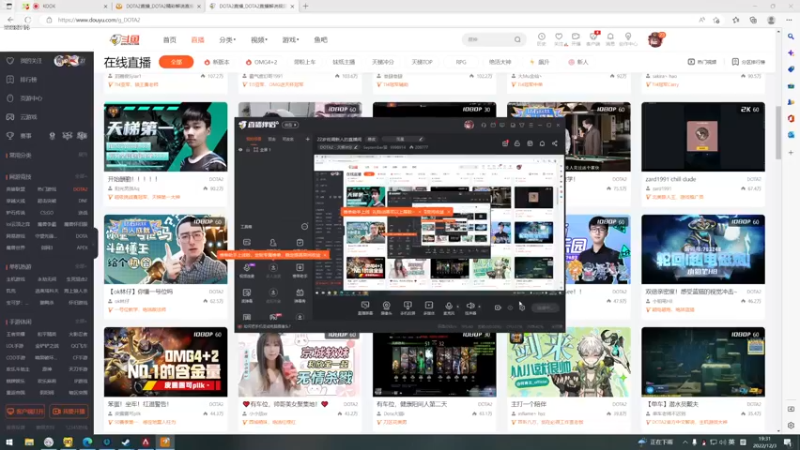Expand the 游戏 games dropdown

pos(290,40)
